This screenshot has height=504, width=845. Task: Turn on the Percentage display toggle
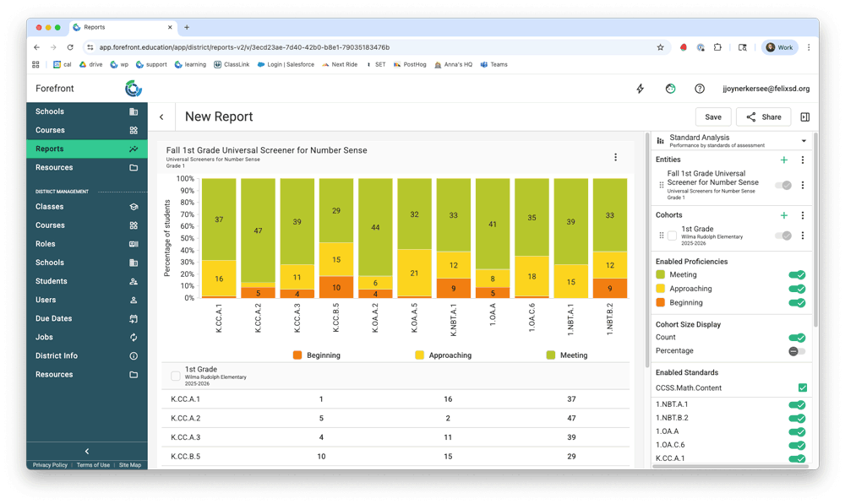tap(796, 351)
